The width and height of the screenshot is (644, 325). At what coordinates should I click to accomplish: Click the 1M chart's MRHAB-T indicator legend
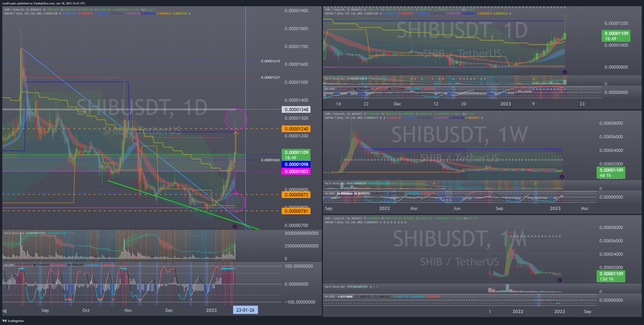coord(343,222)
